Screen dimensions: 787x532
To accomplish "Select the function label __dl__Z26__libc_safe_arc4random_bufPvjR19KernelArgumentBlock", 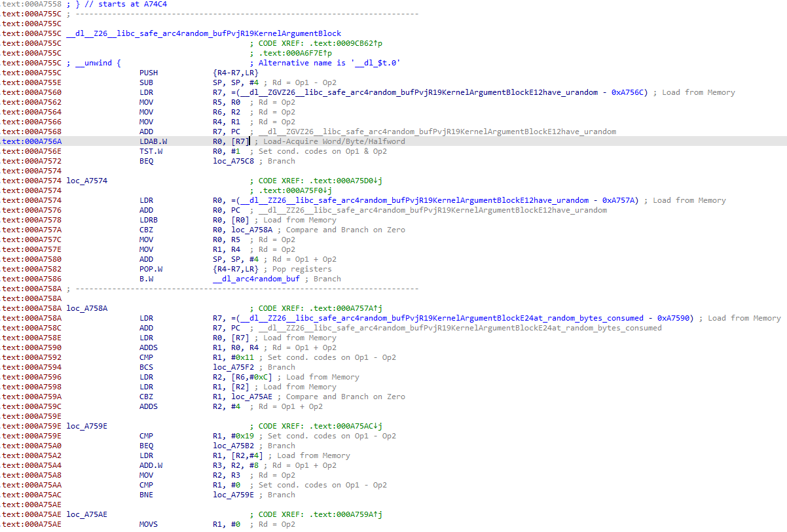I will tap(204, 33).
